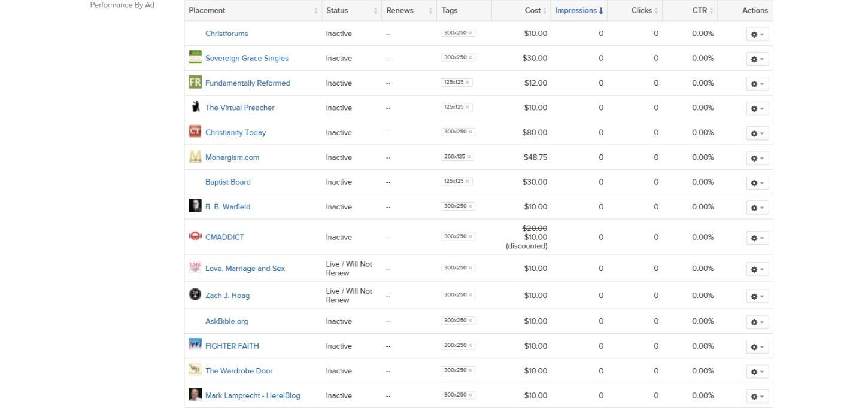Open the actions gear menu for CMADDICT
The width and height of the screenshot is (868, 408).
point(757,238)
